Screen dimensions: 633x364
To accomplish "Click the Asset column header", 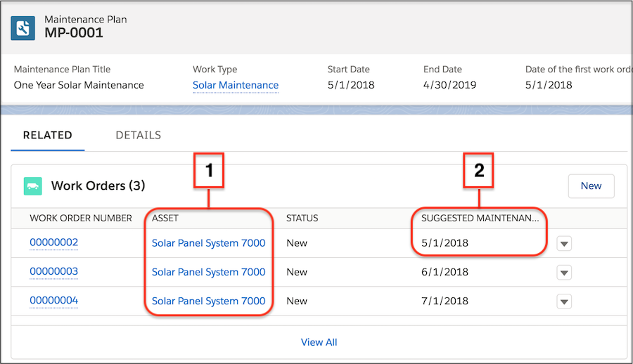I will 165,219.
